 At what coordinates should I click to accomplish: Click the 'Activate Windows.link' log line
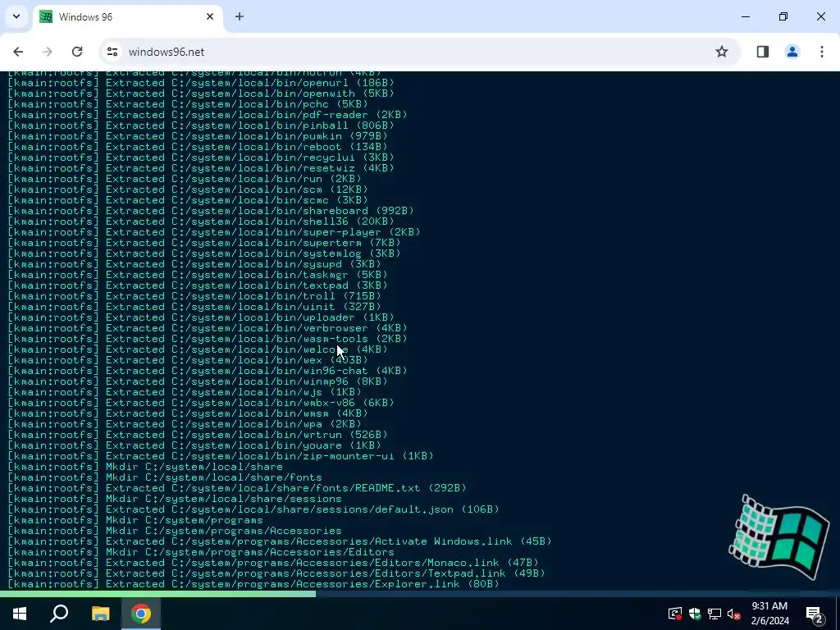[x=280, y=541]
